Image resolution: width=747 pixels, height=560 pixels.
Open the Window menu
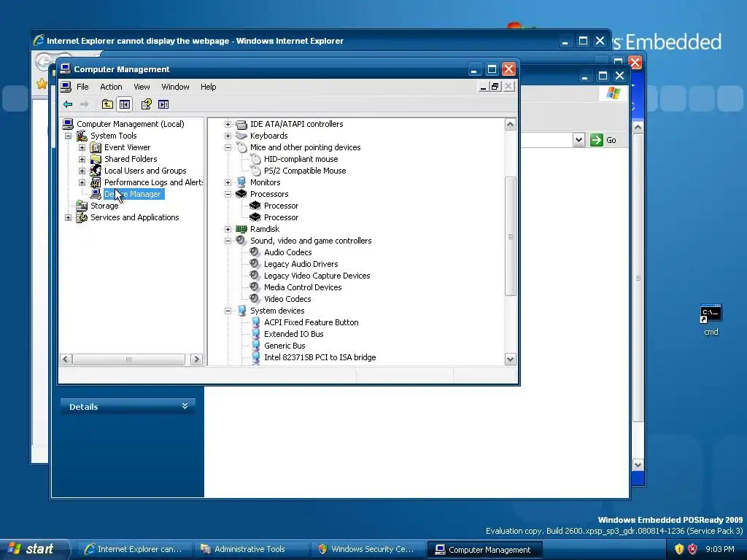(x=175, y=87)
